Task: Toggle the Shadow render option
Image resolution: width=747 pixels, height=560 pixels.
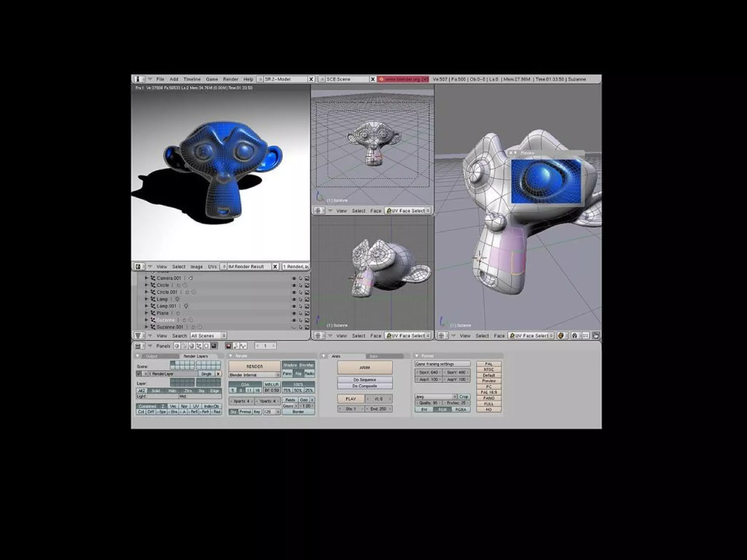Action: click(290, 365)
